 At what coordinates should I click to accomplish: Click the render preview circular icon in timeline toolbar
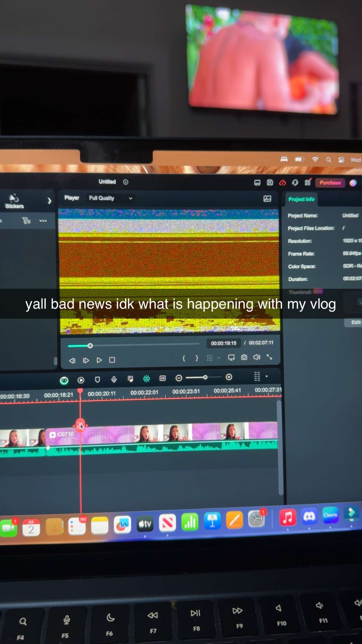click(x=81, y=380)
